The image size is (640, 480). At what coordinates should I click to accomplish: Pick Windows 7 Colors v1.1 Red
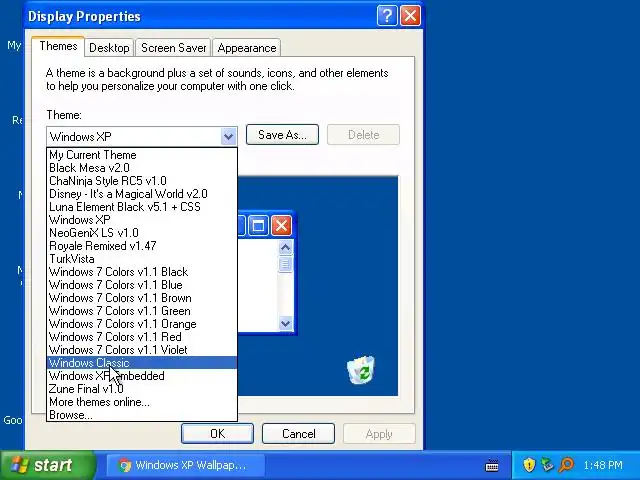(x=142, y=337)
